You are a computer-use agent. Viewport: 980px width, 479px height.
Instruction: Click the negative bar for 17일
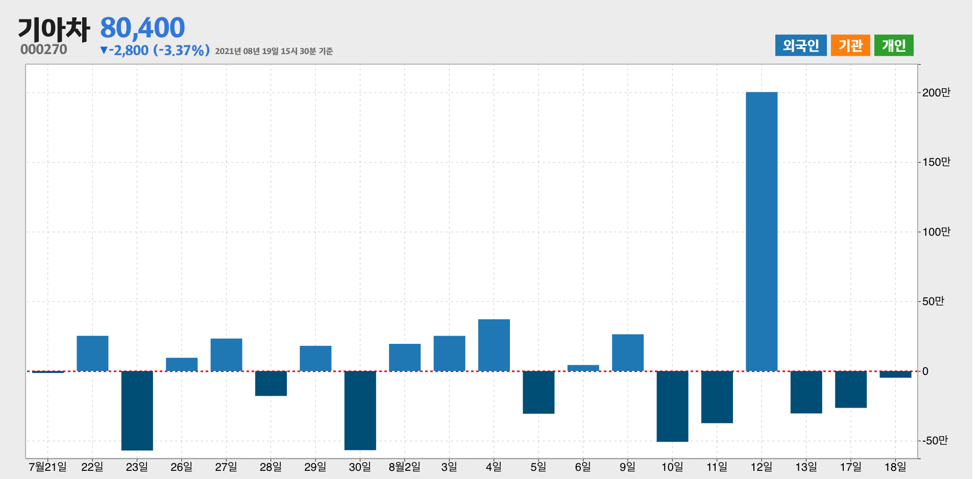point(851,390)
